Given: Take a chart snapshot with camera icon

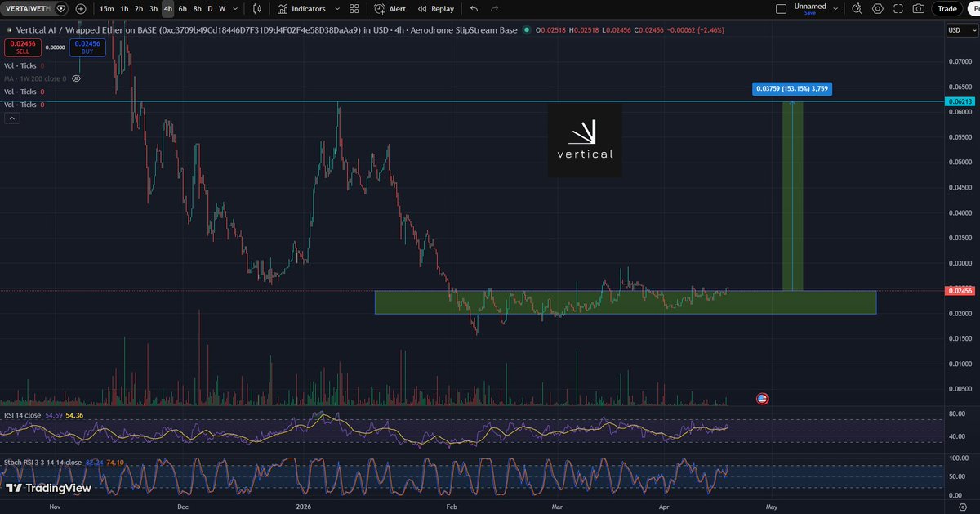Looking at the screenshot, I should 919,9.
